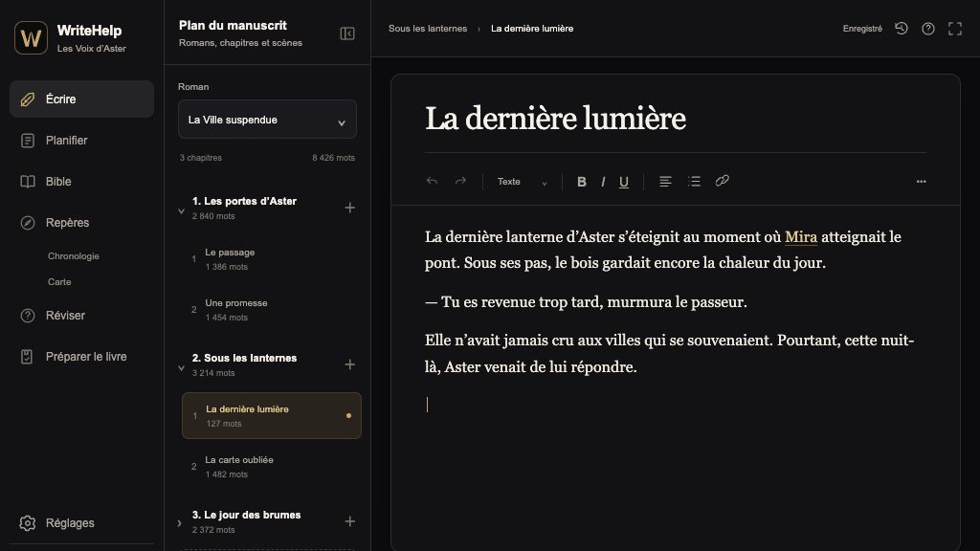Click the Mira character link
This screenshot has height=551, width=980.
(x=801, y=237)
